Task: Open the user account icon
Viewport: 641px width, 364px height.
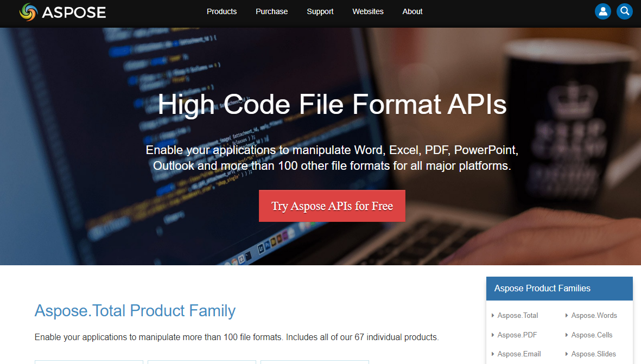Action: (602, 11)
